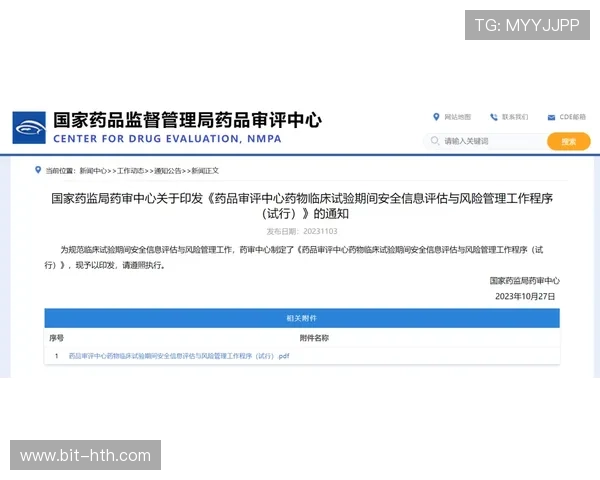Click the article headline 国家药监局药审中心关于印发
The image size is (600, 480).
click(302, 206)
